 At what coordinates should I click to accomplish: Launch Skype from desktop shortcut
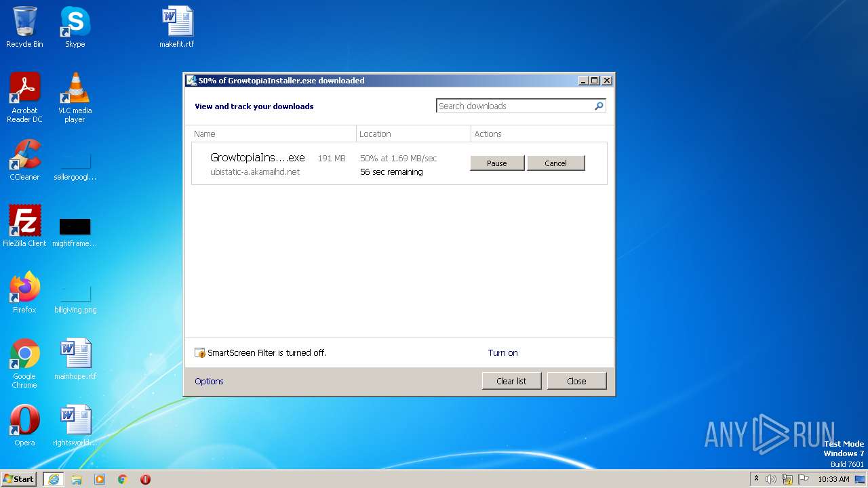[75, 27]
